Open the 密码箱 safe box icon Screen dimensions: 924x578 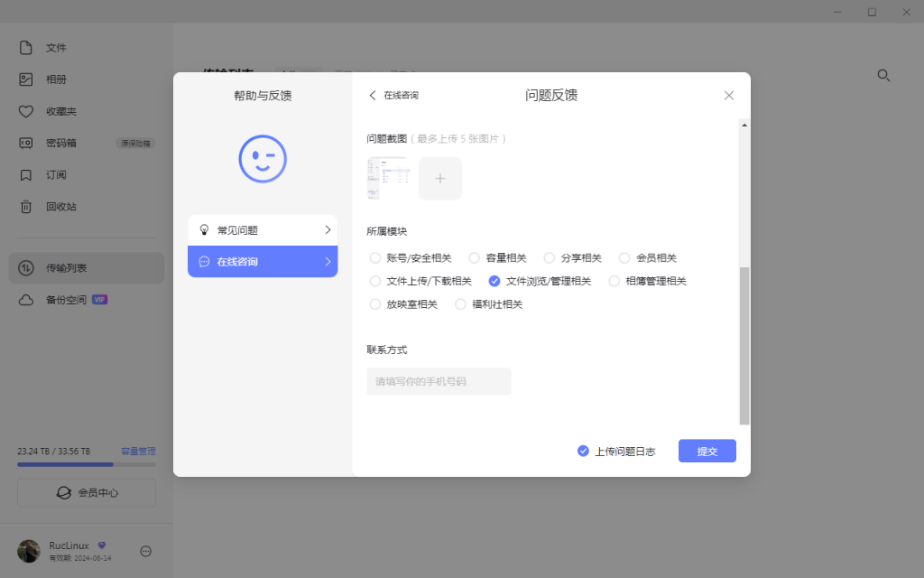[26, 143]
